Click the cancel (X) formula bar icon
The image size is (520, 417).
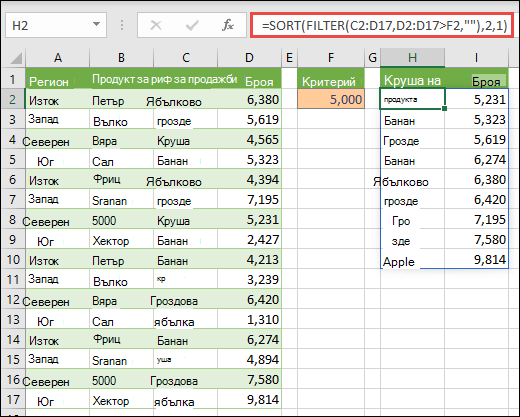[156, 25]
